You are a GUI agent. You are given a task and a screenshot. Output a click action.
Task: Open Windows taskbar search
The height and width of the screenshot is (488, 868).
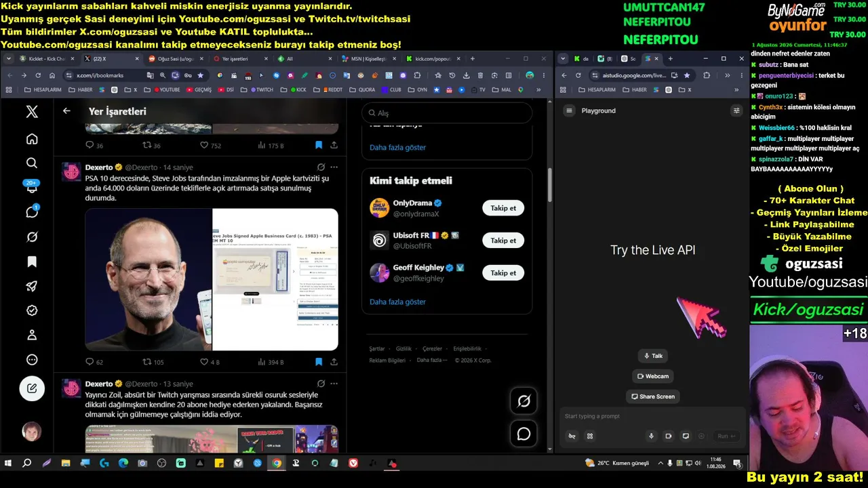pos(27,463)
